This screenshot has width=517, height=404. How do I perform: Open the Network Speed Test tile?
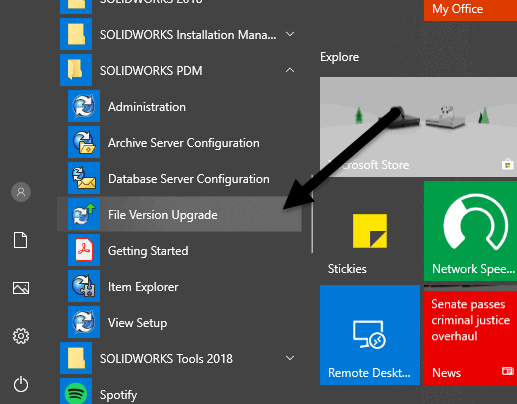pos(470,231)
